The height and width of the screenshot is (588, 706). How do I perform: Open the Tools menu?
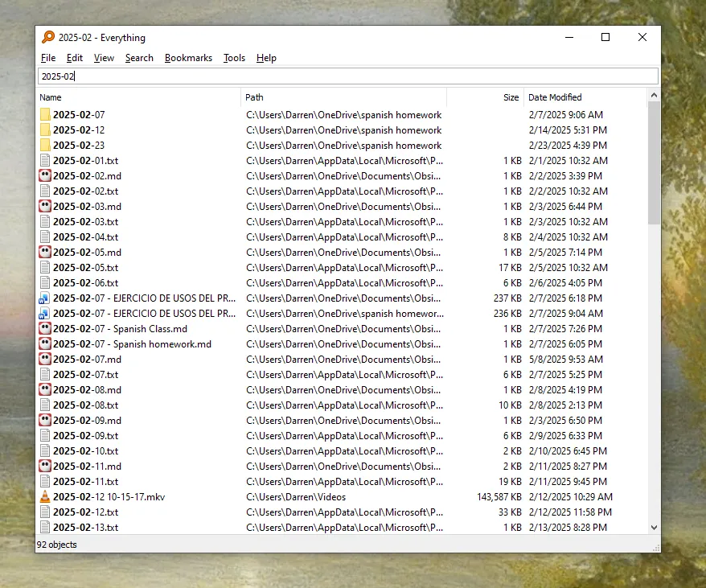click(234, 57)
